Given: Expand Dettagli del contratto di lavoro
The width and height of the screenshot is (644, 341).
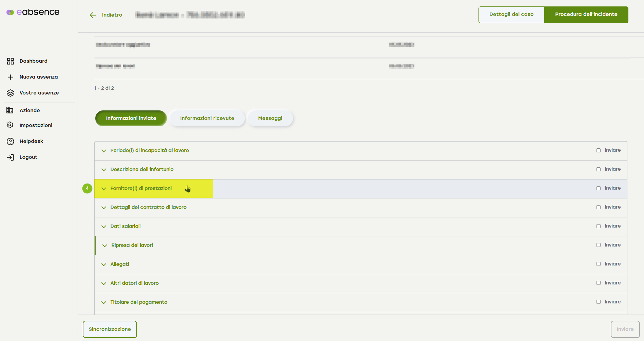Looking at the screenshot, I should pyautogui.click(x=148, y=207).
